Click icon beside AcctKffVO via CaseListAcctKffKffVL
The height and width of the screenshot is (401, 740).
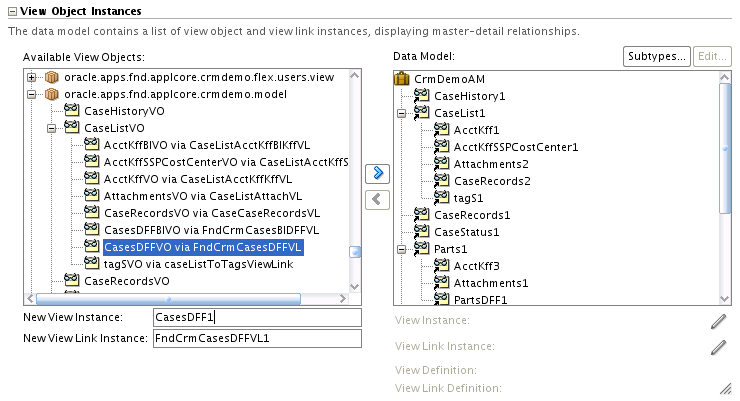click(x=92, y=178)
